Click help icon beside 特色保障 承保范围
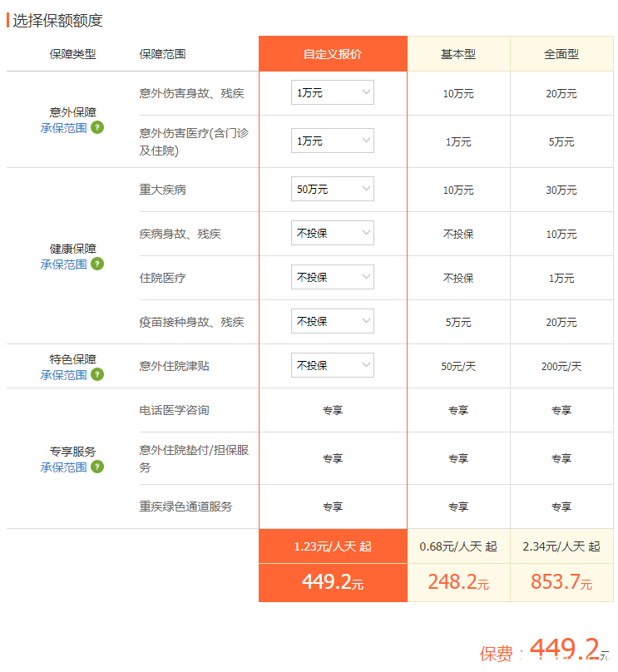 click(x=97, y=374)
